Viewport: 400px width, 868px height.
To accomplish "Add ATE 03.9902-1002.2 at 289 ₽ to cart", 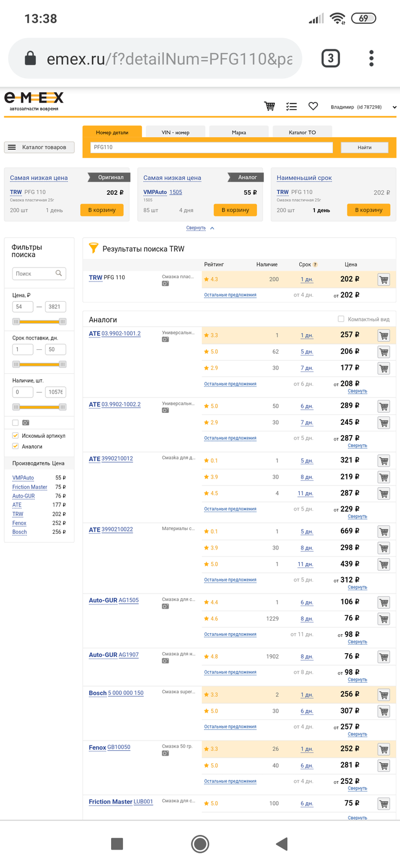I will [x=384, y=406].
